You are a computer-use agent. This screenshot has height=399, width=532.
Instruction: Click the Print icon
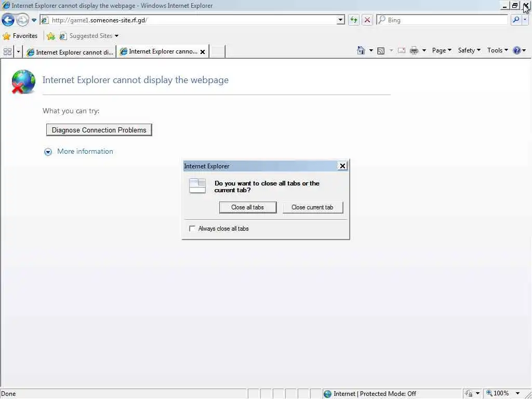point(414,50)
